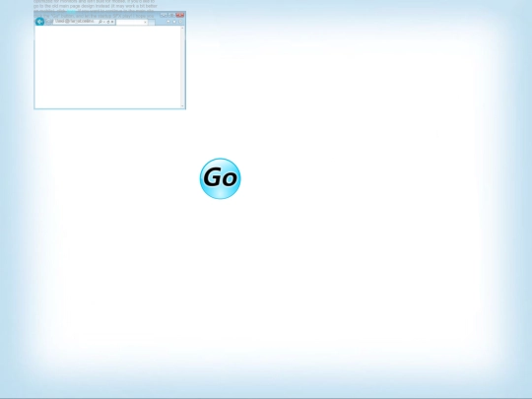Open the tools gear icon in the browser
This screenshot has width=532, height=399.
coord(180,22)
